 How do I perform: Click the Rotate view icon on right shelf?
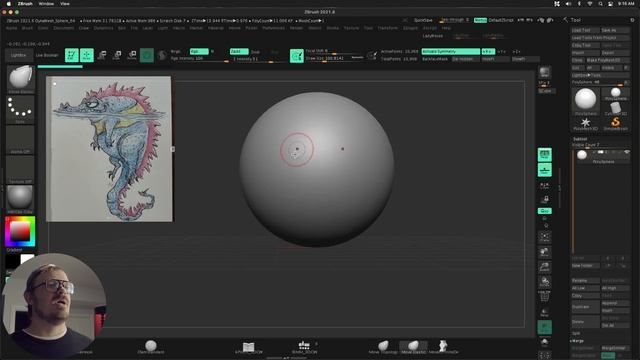pos(544,282)
